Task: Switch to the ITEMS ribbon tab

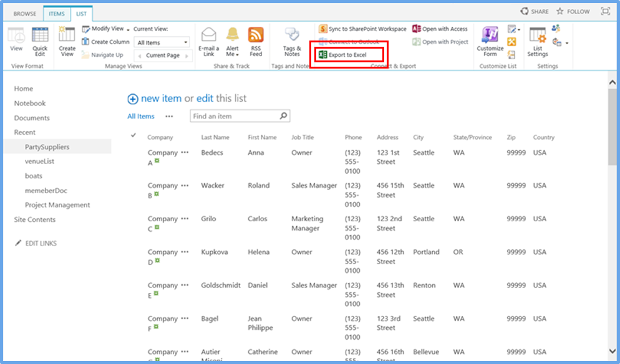Action: tap(56, 13)
